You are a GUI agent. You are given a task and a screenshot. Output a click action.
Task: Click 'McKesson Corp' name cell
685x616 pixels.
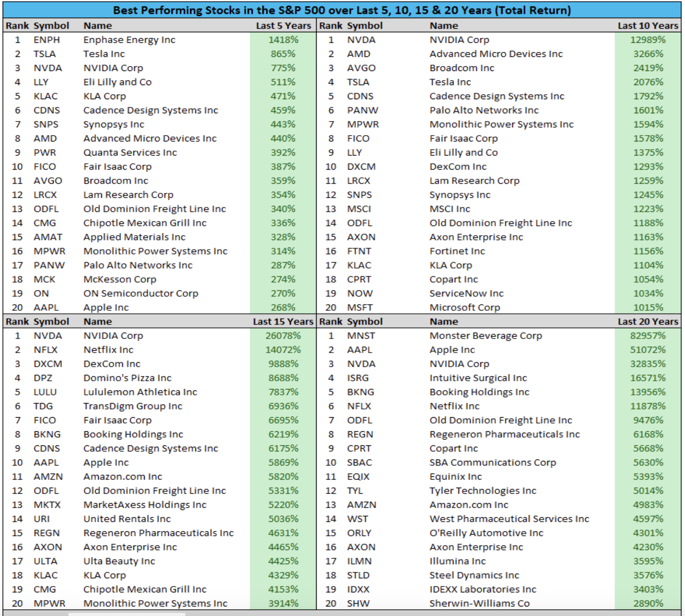(x=120, y=279)
